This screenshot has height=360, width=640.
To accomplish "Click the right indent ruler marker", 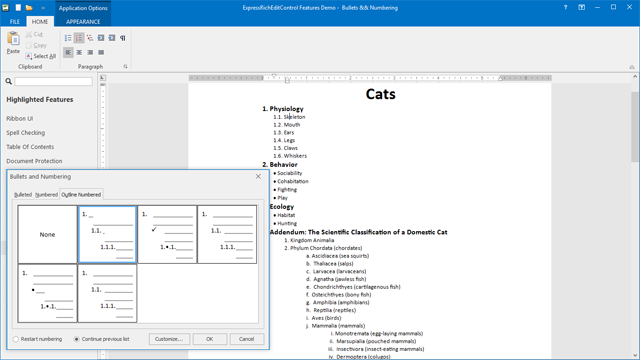I will [x=501, y=78].
